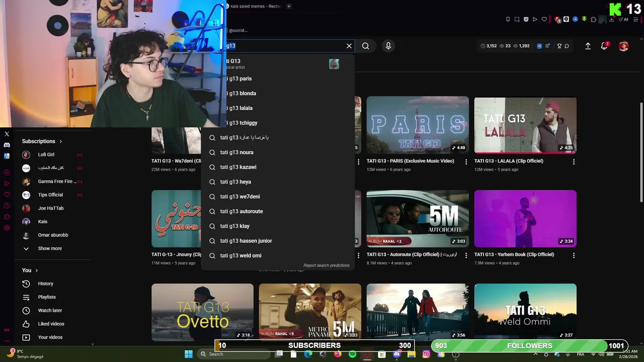Select suggestion tati g13 klay
The width and height of the screenshot is (644, 362).
[278, 226]
